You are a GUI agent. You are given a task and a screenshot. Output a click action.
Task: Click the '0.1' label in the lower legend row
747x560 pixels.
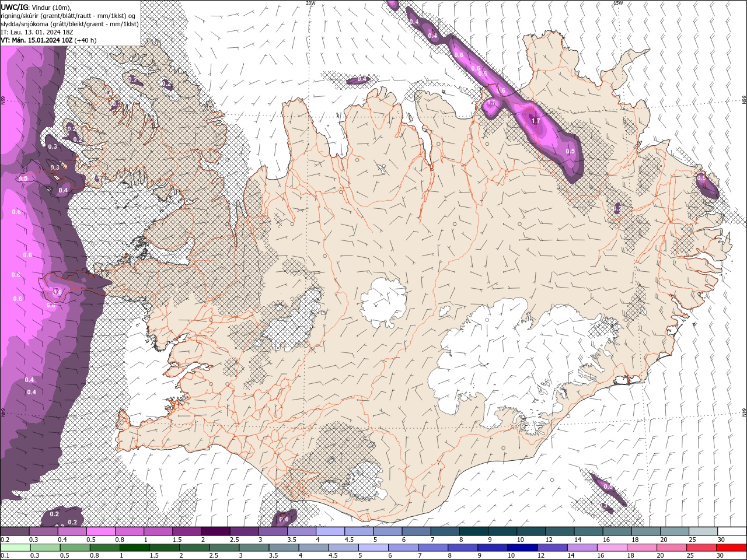click(5, 555)
